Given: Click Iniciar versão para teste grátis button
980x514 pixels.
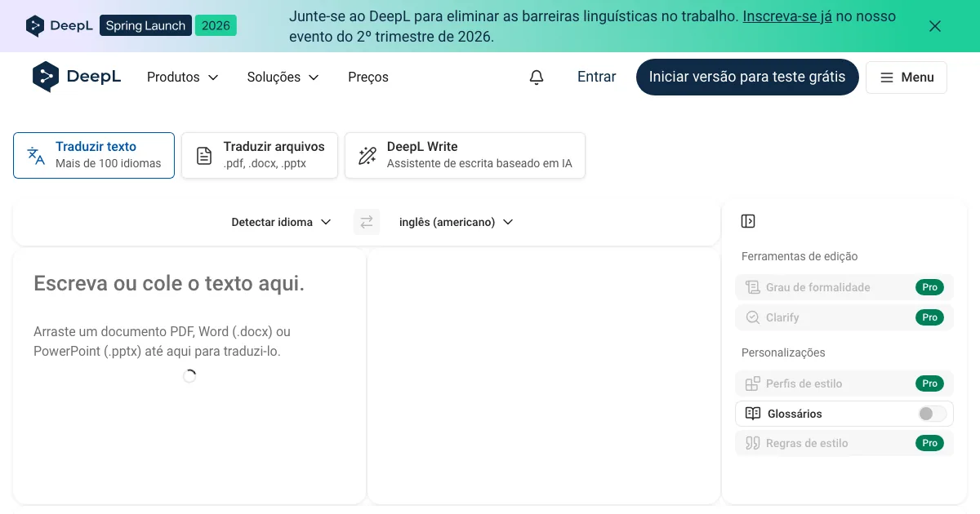Looking at the screenshot, I should (x=746, y=77).
